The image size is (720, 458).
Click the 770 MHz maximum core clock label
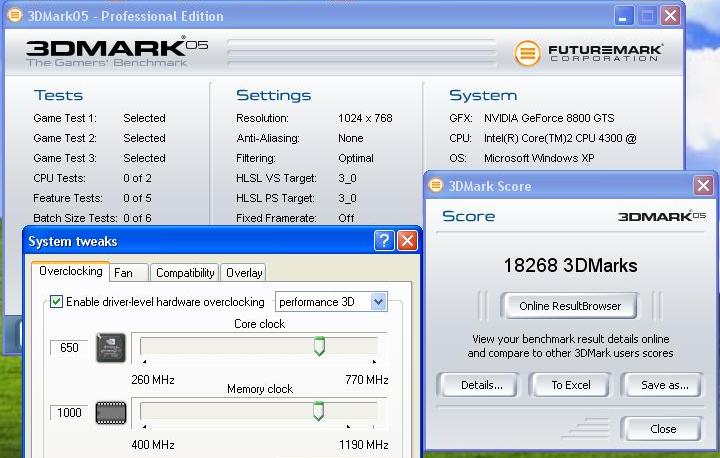(x=366, y=380)
